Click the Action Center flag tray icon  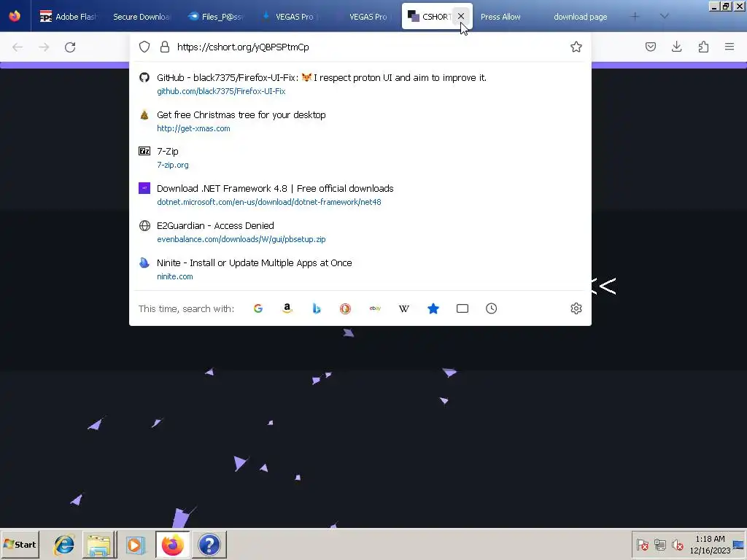[x=642, y=544]
